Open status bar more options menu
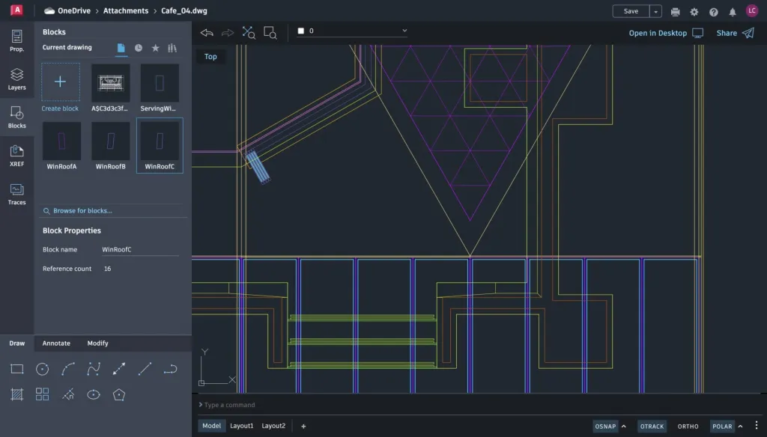 (x=756, y=425)
